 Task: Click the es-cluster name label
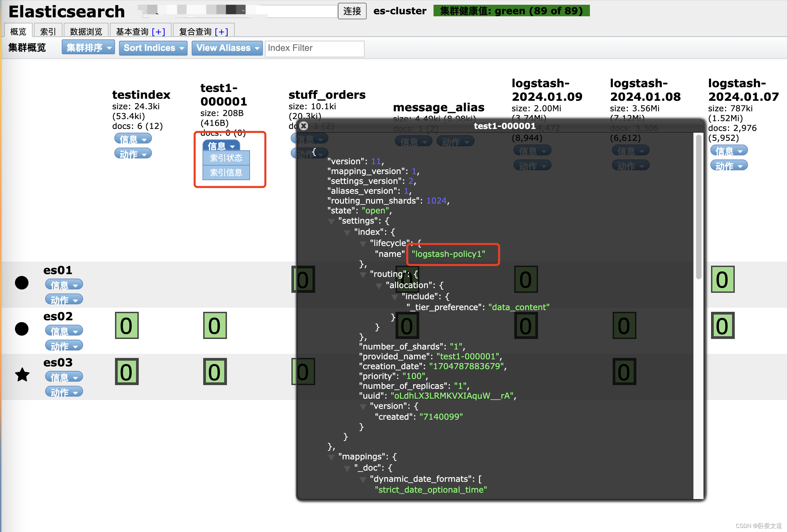(400, 11)
